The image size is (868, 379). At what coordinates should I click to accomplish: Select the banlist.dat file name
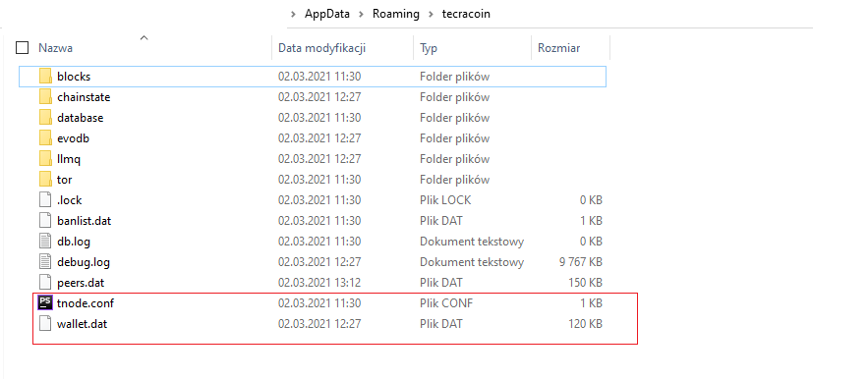(x=85, y=221)
